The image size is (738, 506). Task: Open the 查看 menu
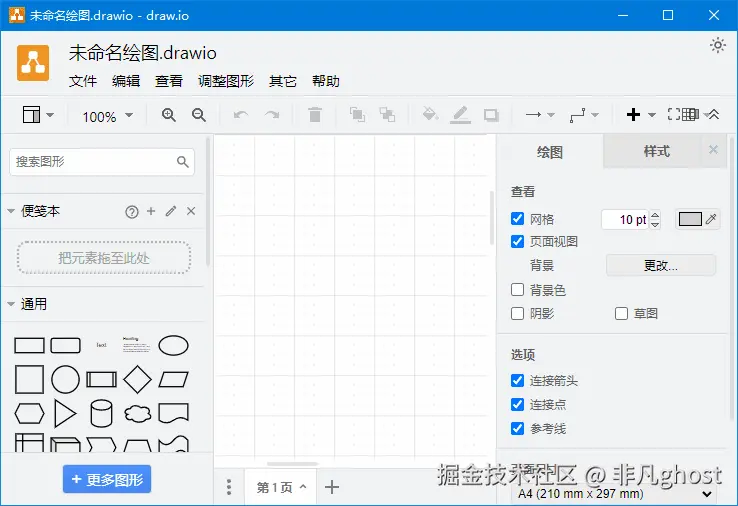(x=168, y=81)
